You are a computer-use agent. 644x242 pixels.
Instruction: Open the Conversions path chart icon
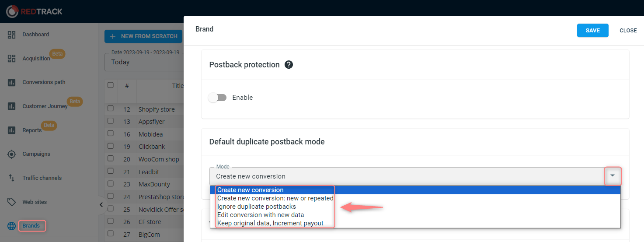(x=12, y=82)
